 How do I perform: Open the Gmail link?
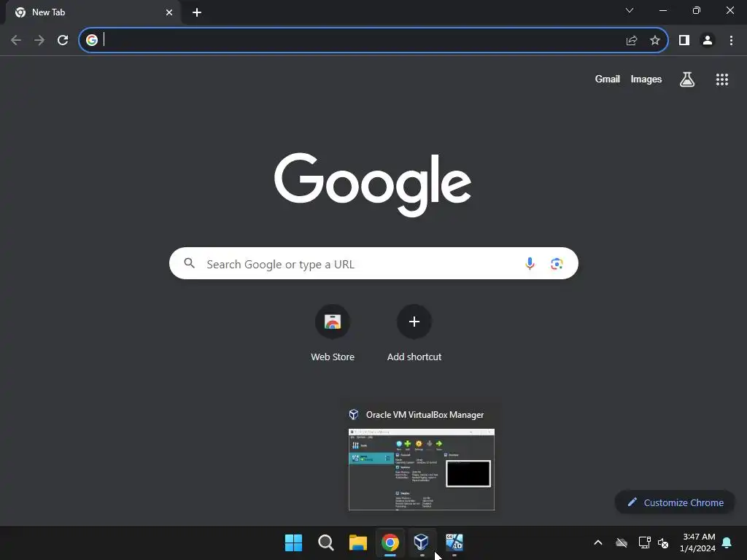[608, 79]
